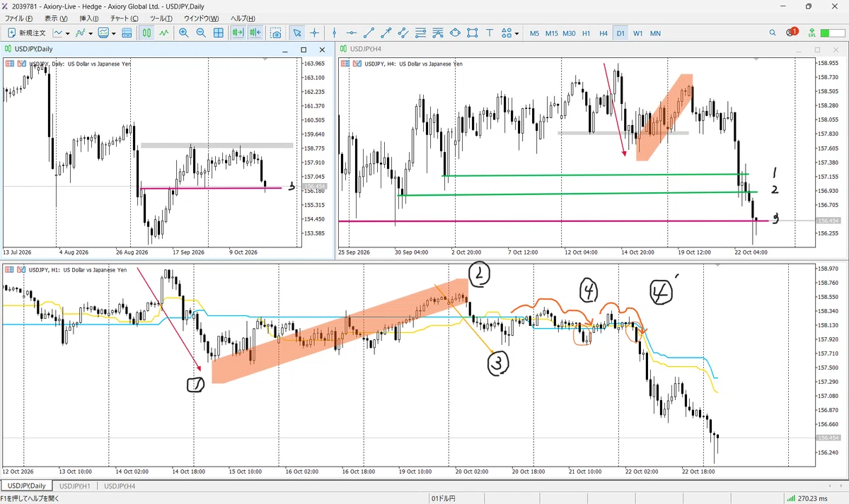849x504 pixels.
Task: Set timeframe to M30
Action: (570, 33)
